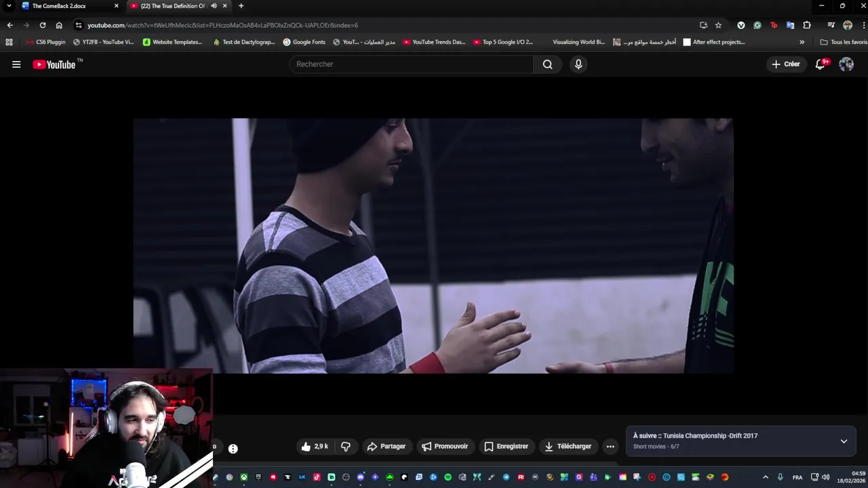
Task: Close the YouTube video tab
Action: pyautogui.click(x=224, y=6)
